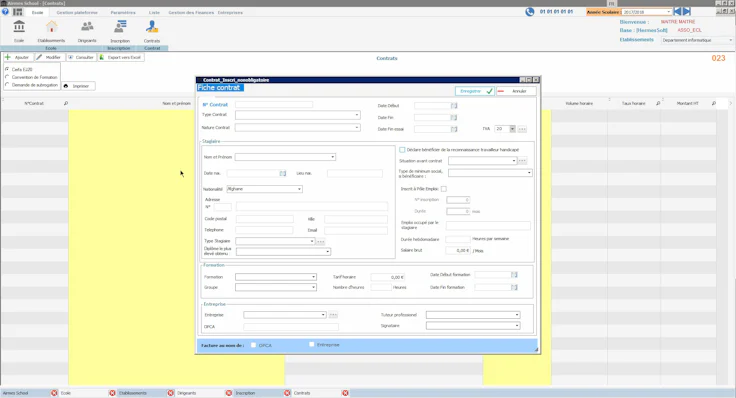Select Convention de Formation radio button
Viewport: 736px width, 398px height.
pos(7,77)
